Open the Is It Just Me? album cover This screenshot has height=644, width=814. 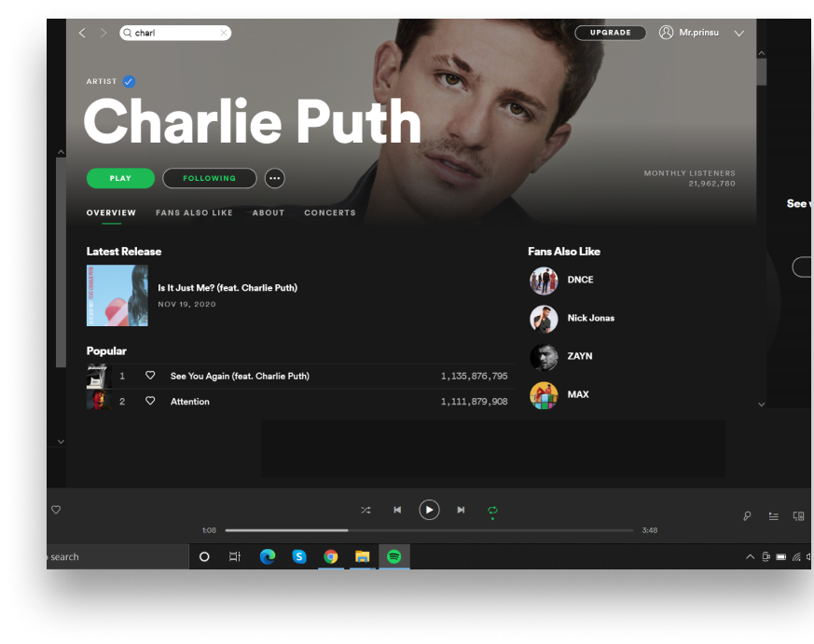click(117, 295)
